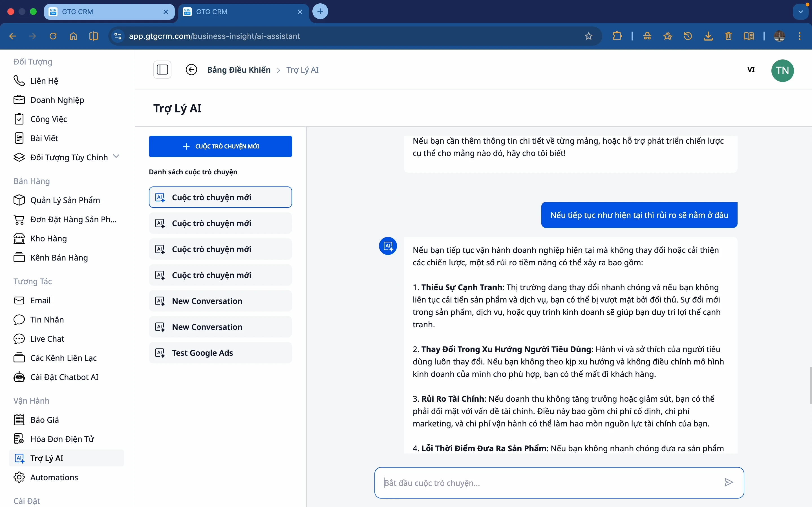Open Automations gear menu item

click(54, 477)
